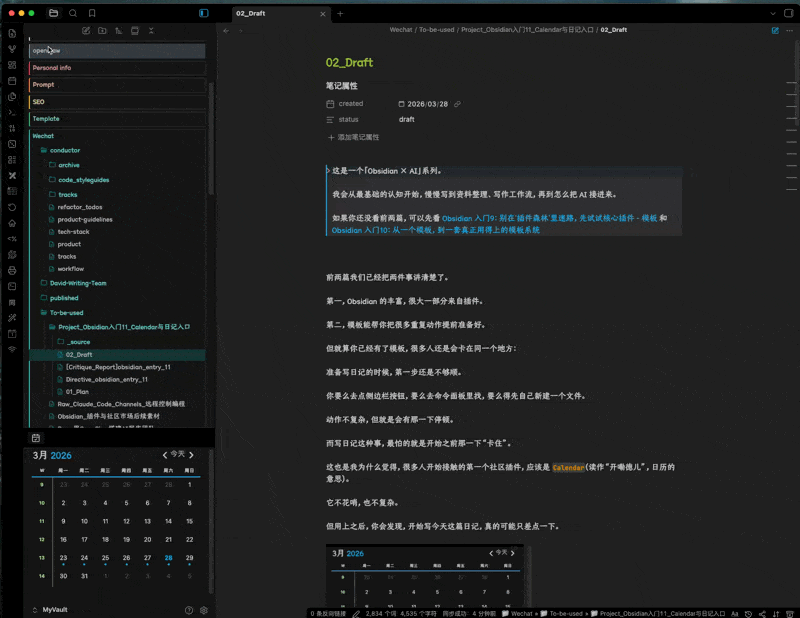This screenshot has width=800, height=618.
Task: Click 添加笔记属性 to add a property
Action: 358,137
